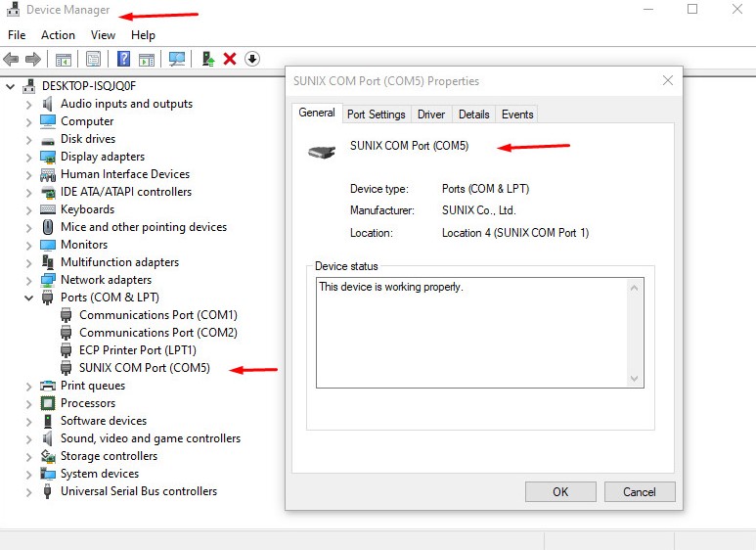Screen dimensions: 756x550
Task: Open the Driver tab
Action: (x=431, y=115)
